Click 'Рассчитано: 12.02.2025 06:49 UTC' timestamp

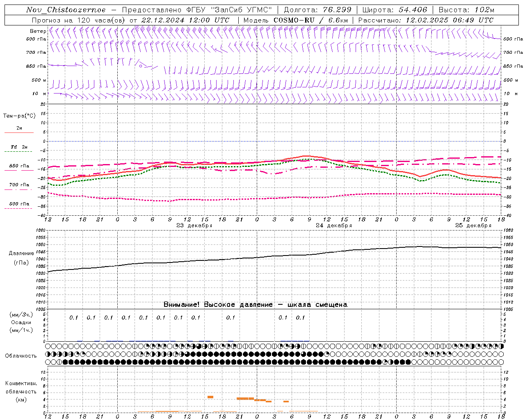(426, 20)
